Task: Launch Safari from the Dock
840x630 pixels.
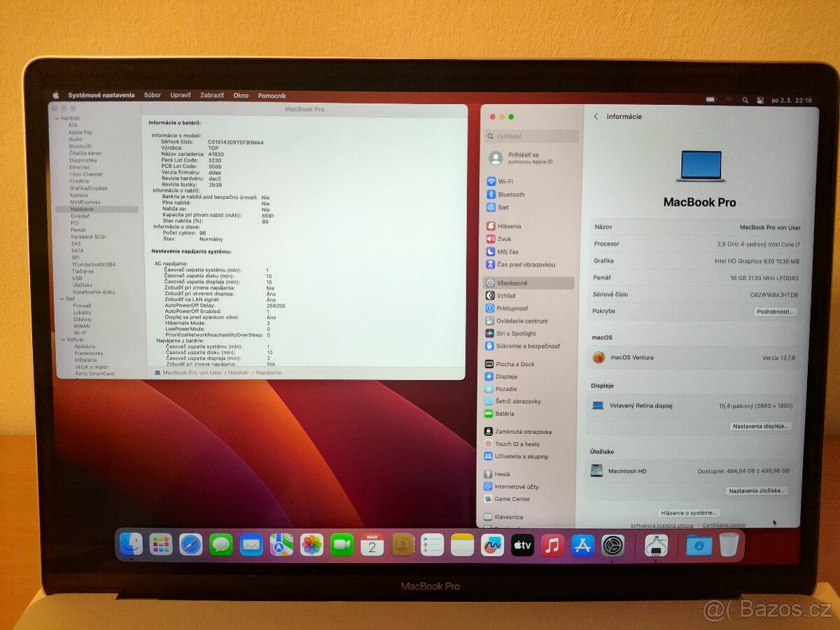Action: (x=189, y=545)
